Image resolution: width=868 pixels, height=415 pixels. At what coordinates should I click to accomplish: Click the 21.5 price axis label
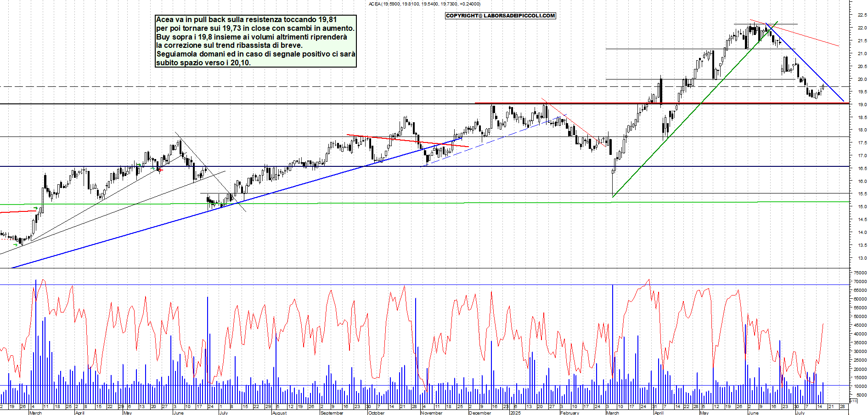click(862, 41)
